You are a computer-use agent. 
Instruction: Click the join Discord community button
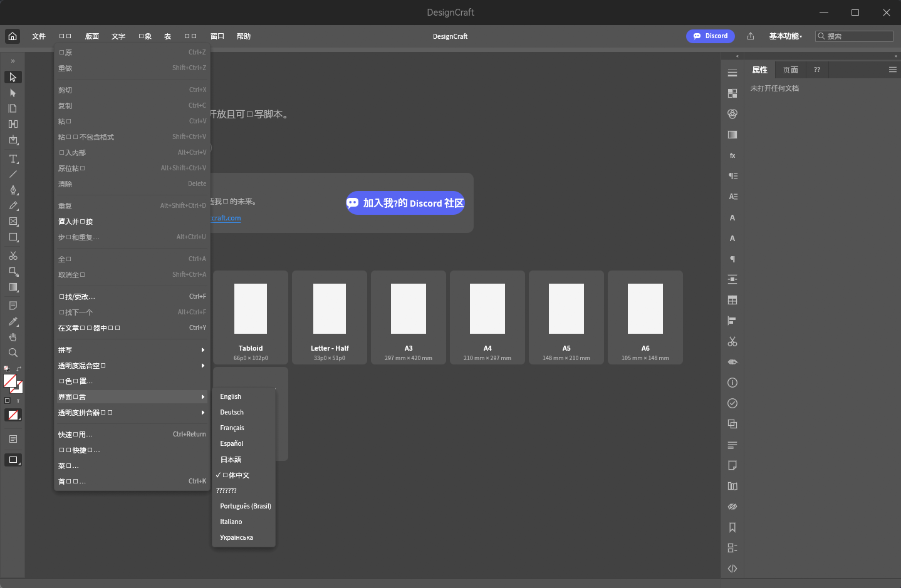[405, 203]
